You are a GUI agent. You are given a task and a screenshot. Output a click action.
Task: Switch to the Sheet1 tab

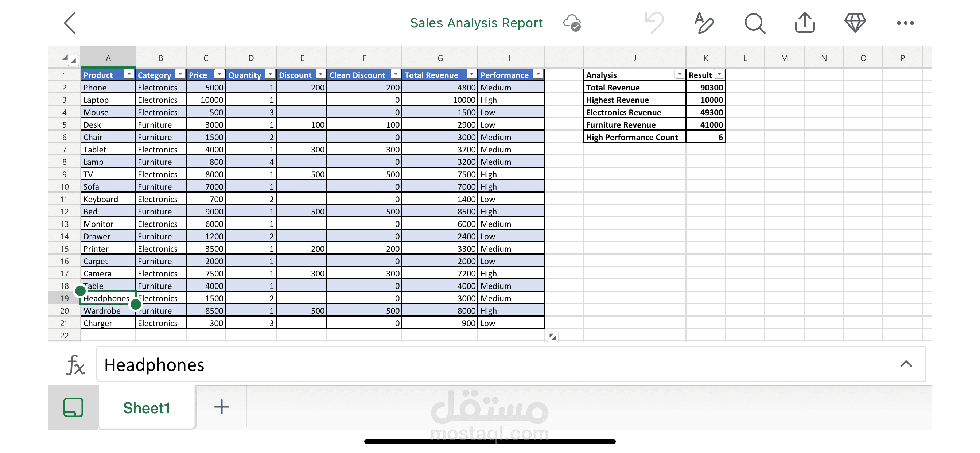coord(147,407)
